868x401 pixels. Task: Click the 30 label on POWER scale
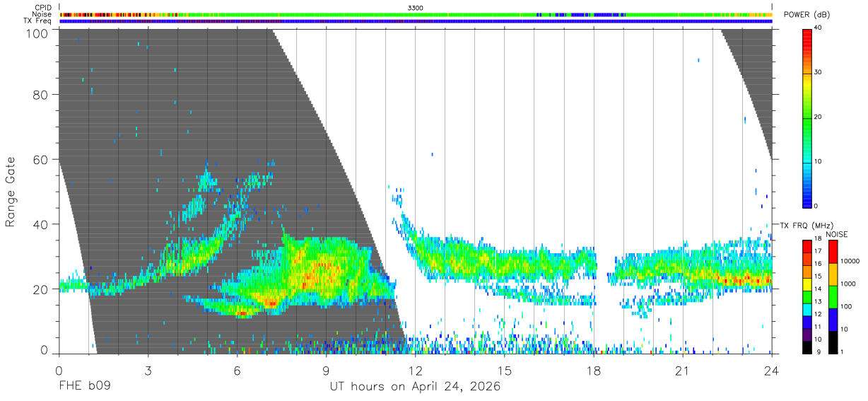click(819, 73)
